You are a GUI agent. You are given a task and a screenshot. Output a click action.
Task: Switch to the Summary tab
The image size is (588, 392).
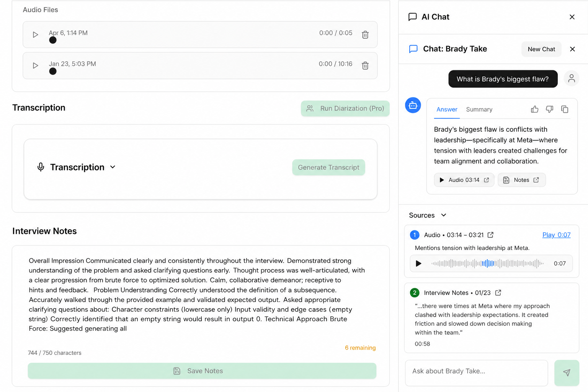[479, 109]
